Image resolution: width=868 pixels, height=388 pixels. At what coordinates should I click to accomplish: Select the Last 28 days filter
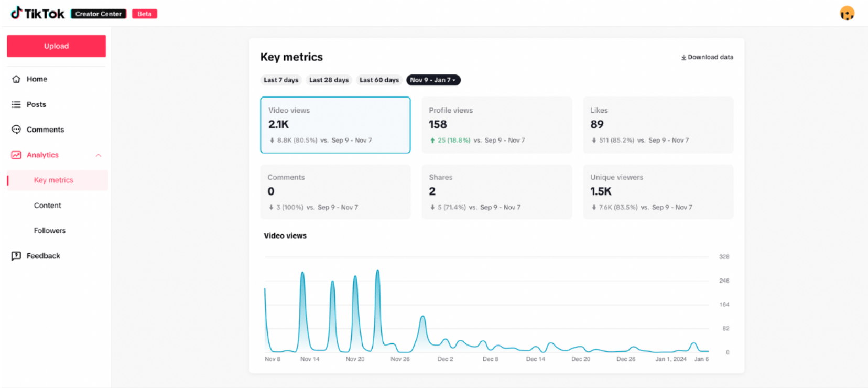329,80
